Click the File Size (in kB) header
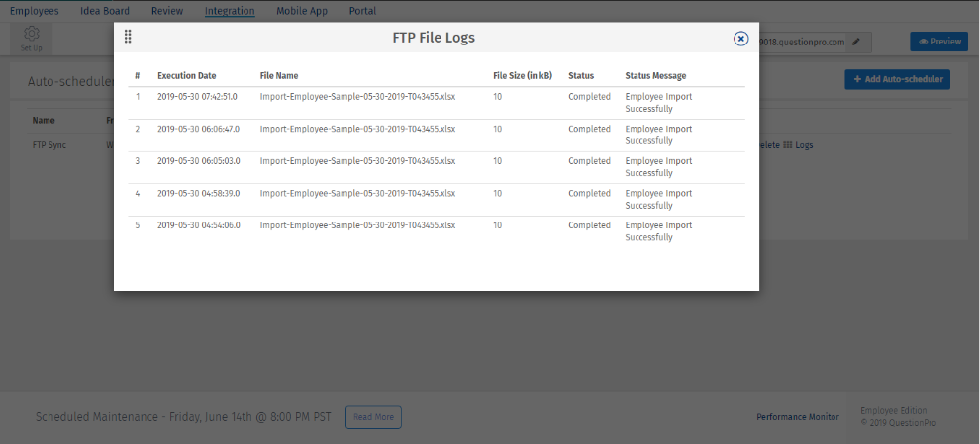The width and height of the screenshot is (980, 444). point(523,75)
